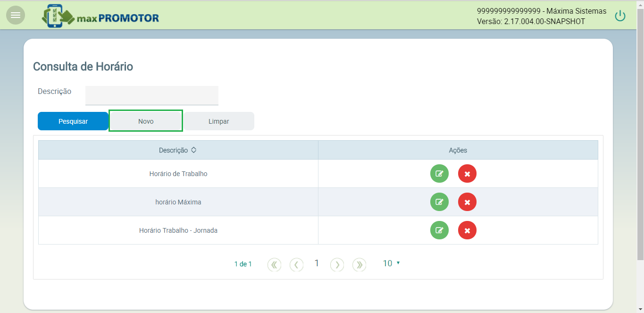
Task: Open the hamburger menu
Action: [x=16, y=15]
